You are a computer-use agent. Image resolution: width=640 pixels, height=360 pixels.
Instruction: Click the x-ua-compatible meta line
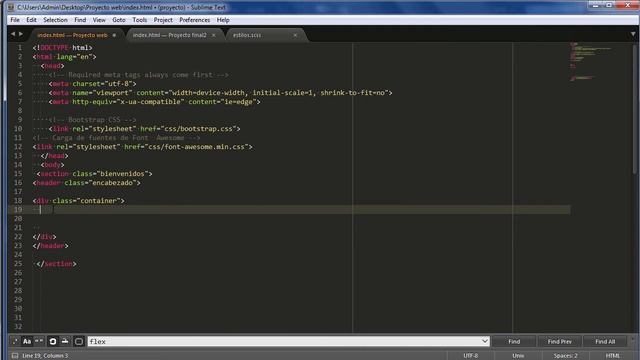pyautogui.click(x=154, y=102)
